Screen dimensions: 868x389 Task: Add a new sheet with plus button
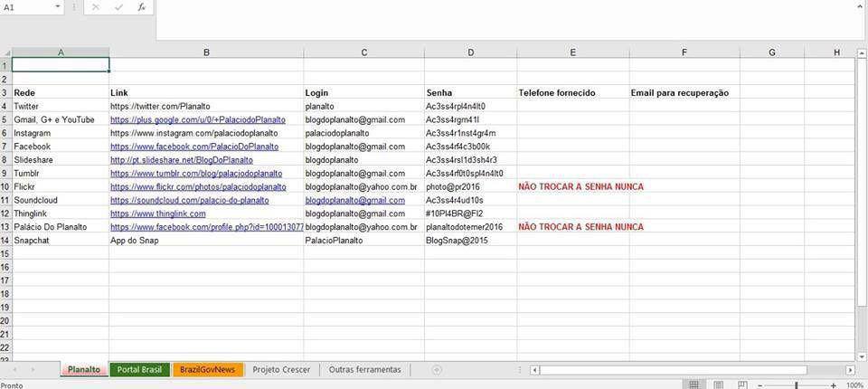[436, 370]
